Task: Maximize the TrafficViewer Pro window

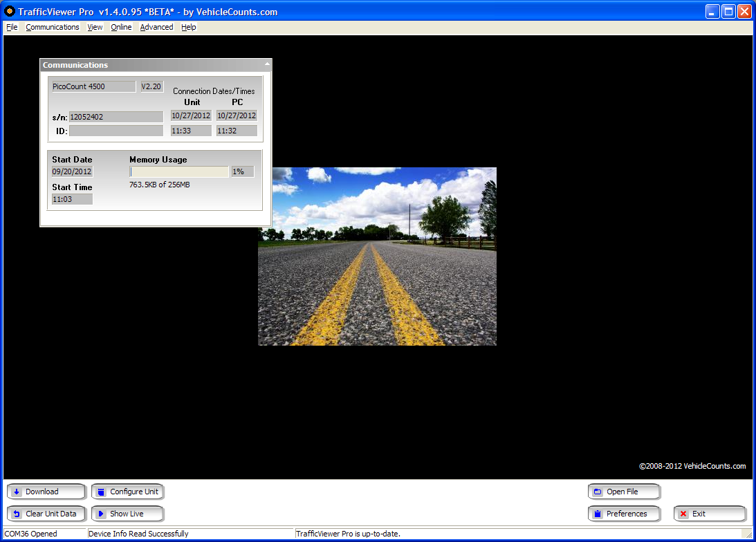Action: pyautogui.click(x=728, y=11)
